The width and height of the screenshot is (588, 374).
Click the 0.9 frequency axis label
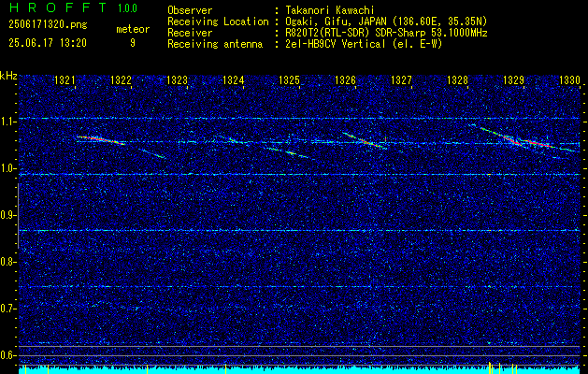point(8,215)
